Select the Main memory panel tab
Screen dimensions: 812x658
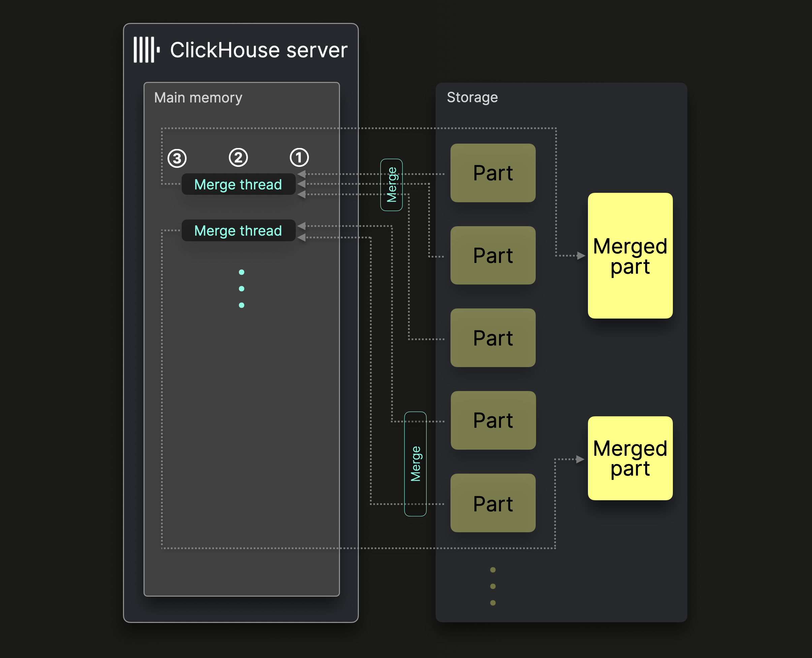click(195, 99)
